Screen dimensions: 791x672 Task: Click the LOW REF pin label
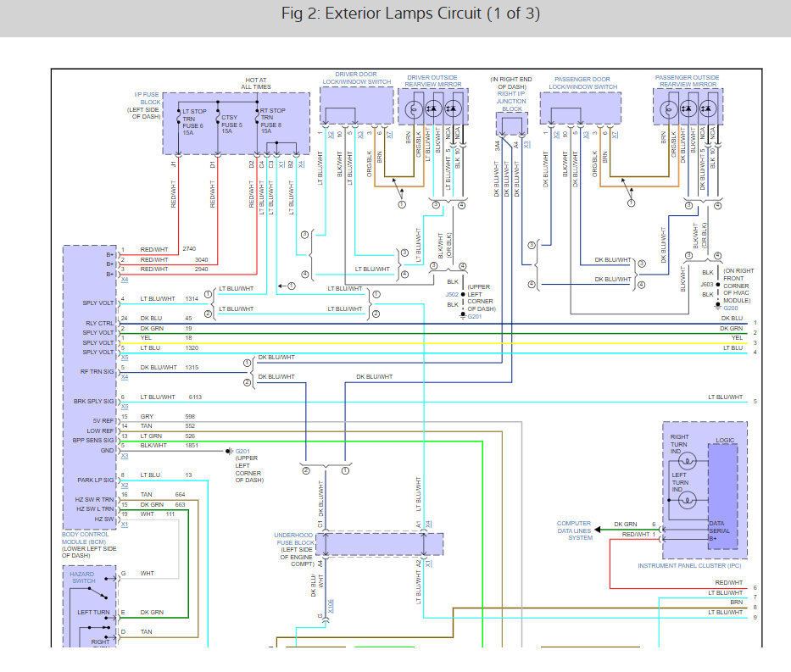coord(100,430)
